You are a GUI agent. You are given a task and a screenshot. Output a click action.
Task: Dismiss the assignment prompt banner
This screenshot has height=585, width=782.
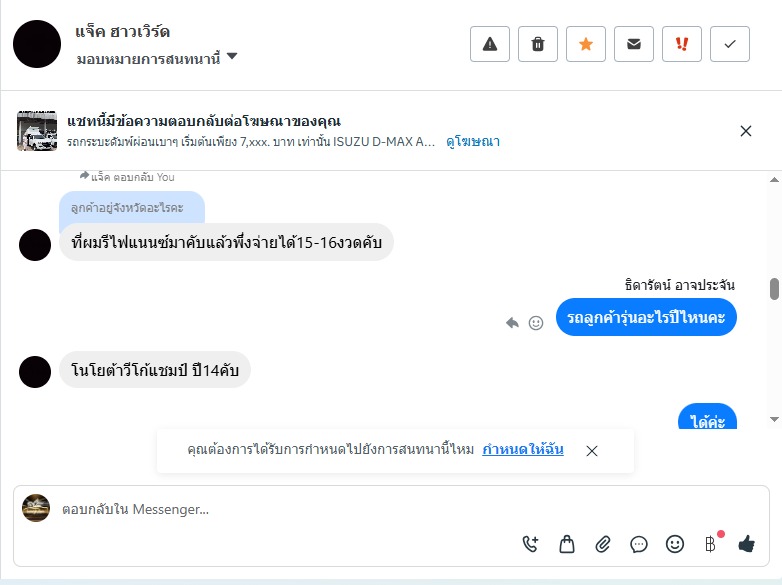tap(592, 451)
